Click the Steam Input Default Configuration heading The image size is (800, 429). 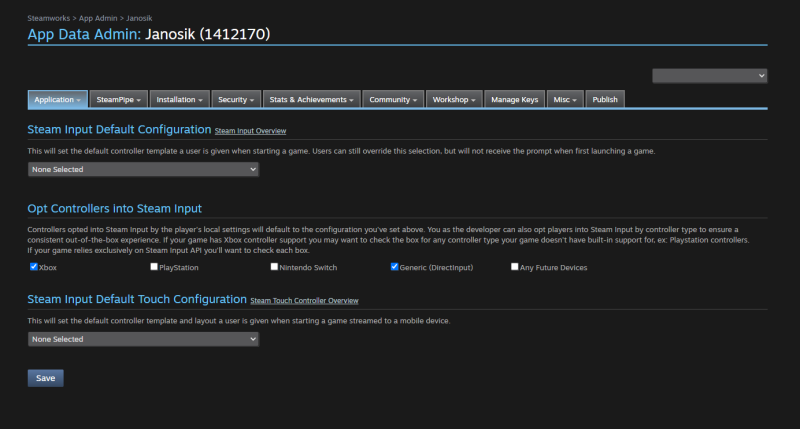(x=119, y=130)
